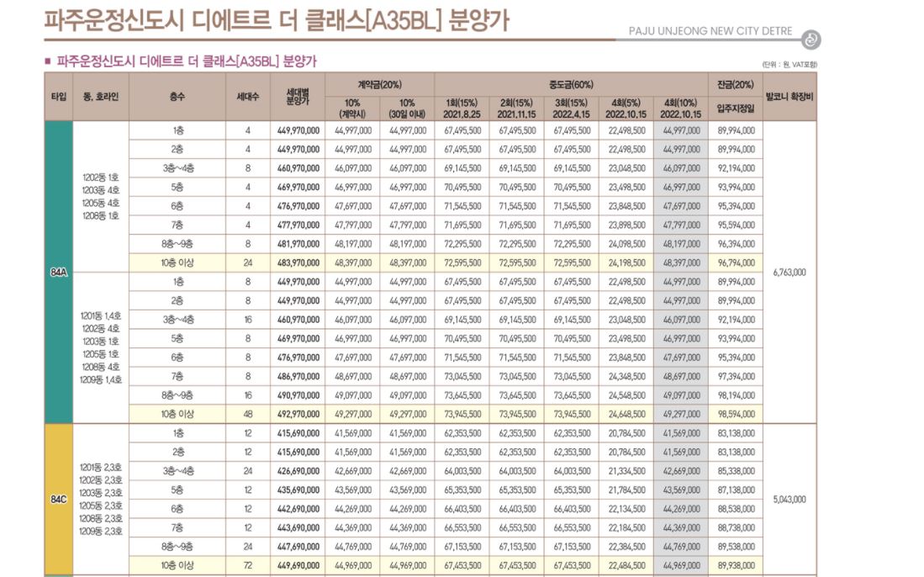Click sale price '443,690,000'

click(x=298, y=527)
